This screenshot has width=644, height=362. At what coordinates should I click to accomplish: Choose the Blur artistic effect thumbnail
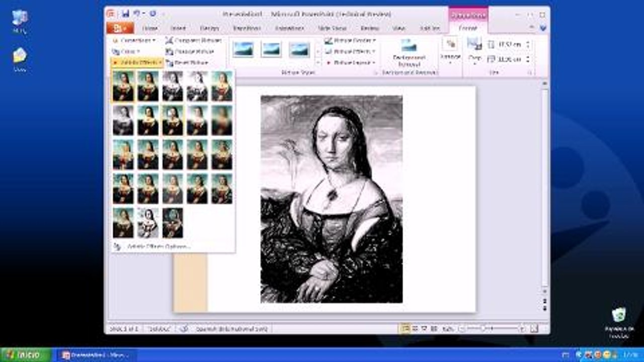pyautogui.click(x=222, y=120)
